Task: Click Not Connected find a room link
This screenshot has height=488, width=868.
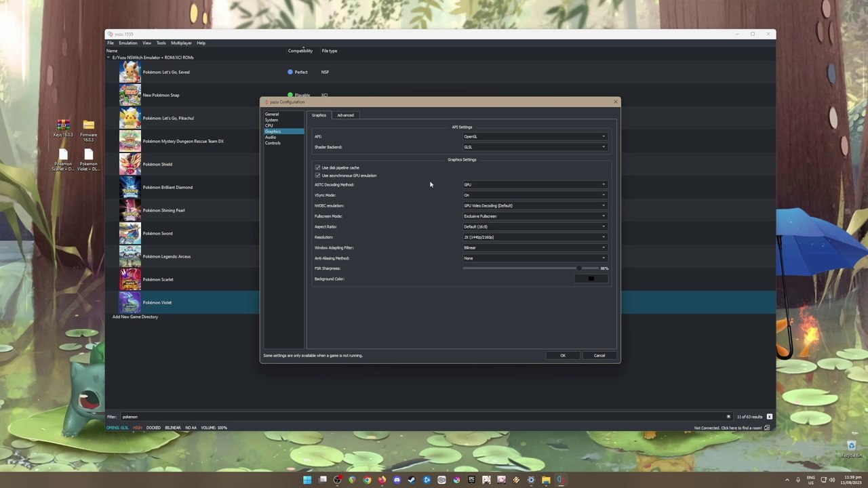Action: pyautogui.click(x=728, y=428)
